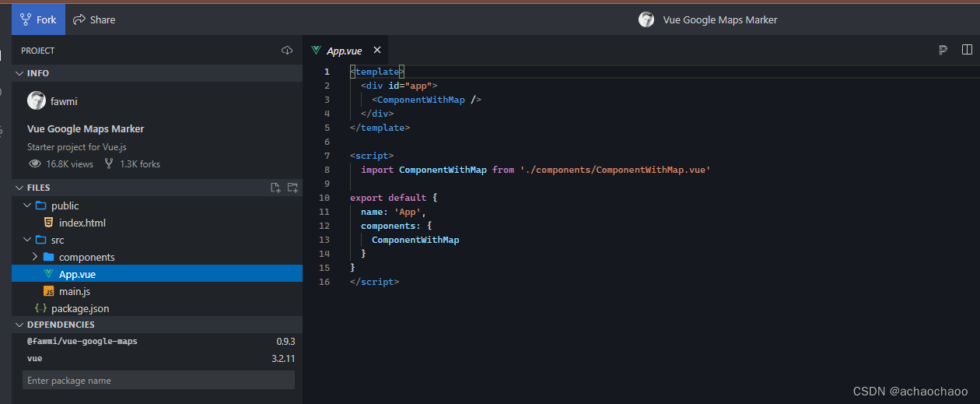
Task: Split the editor view
Action: coord(967,50)
